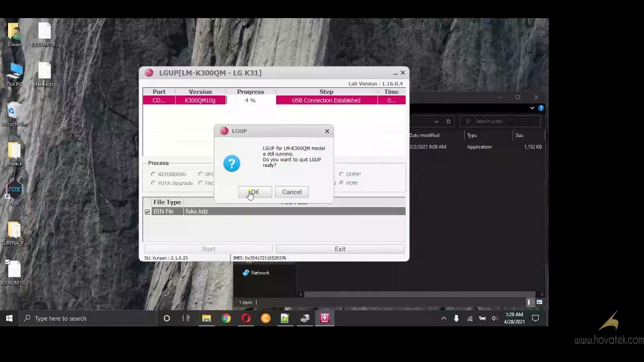Screen dimensions: 644x362
Task: Open the Windows Start menu
Action: (9, 318)
